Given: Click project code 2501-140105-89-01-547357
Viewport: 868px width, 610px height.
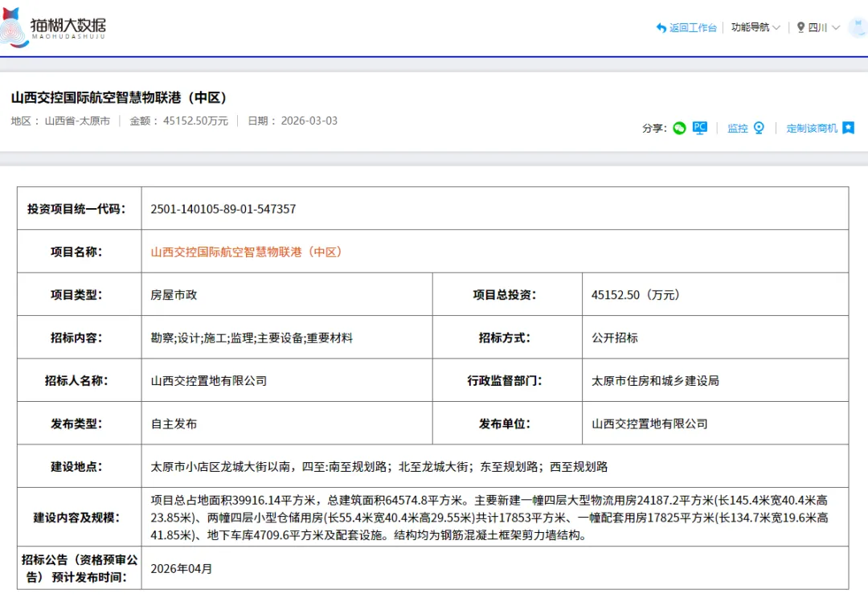Looking at the screenshot, I should 223,209.
